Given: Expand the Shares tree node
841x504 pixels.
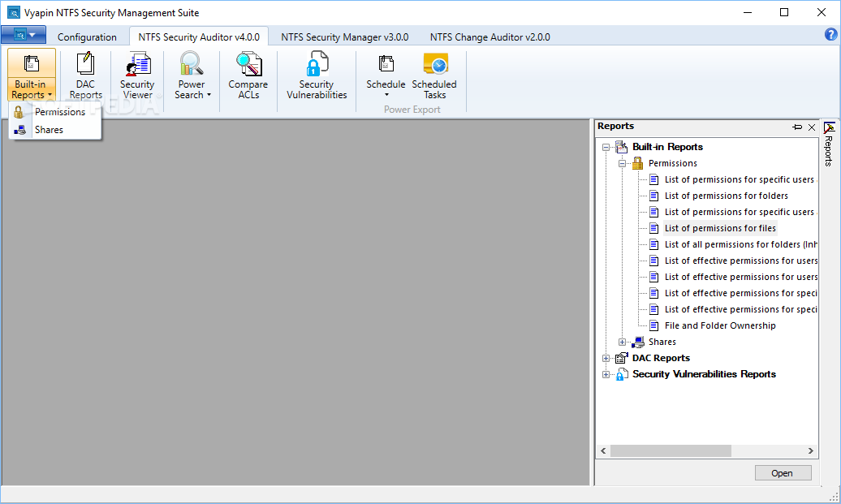Looking at the screenshot, I should [622, 342].
